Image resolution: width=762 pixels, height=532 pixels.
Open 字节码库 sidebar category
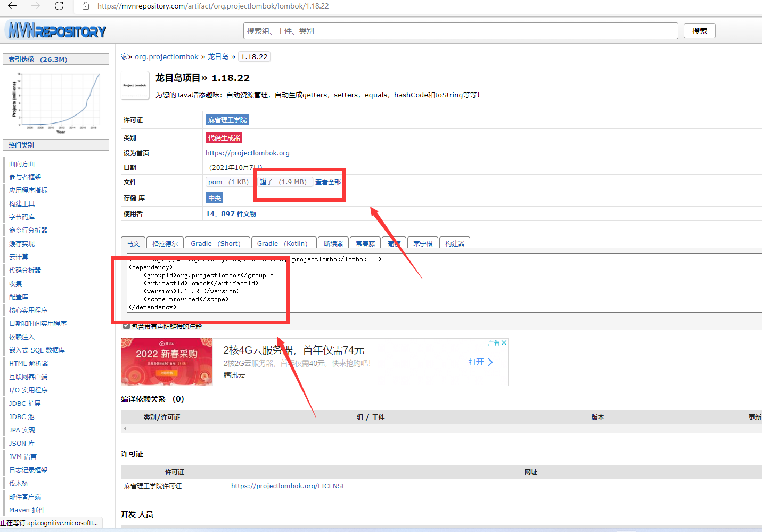(x=22, y=217)
